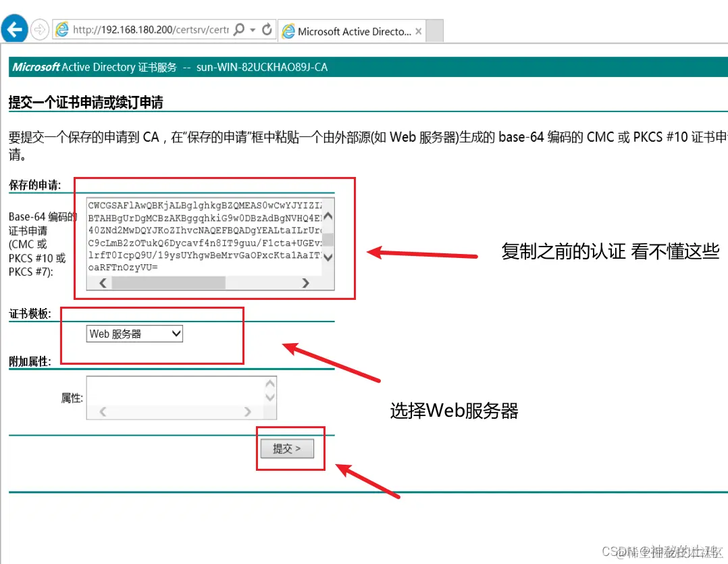728x564 pixels.
Task: Click the request box horizontal scrollbar thumb
Action: point(168,283)
